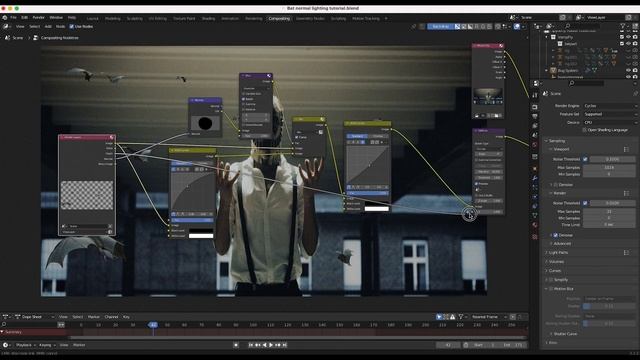Toggle render camera icon for Bug System
Viewport: 640px width, 360px height.
635,70
